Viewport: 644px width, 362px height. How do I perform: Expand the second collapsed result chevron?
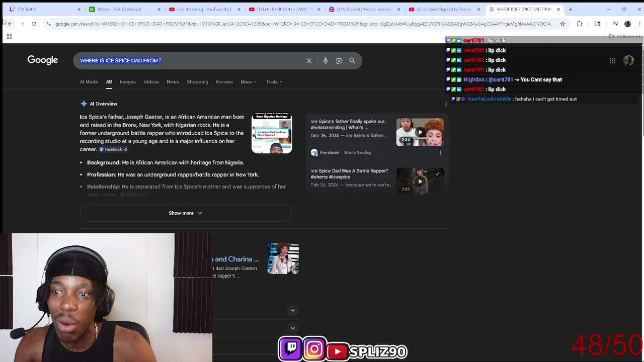click(292, 328)
